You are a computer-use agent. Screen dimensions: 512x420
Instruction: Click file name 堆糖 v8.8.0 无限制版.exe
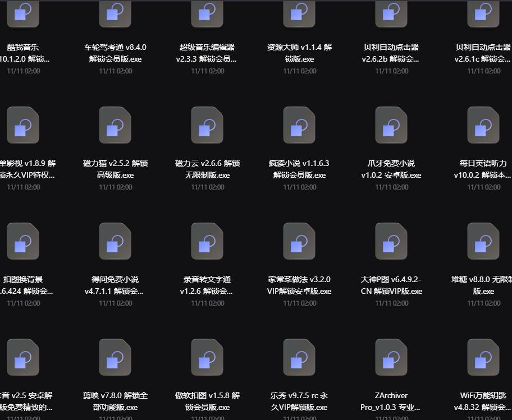pos(482,285)
